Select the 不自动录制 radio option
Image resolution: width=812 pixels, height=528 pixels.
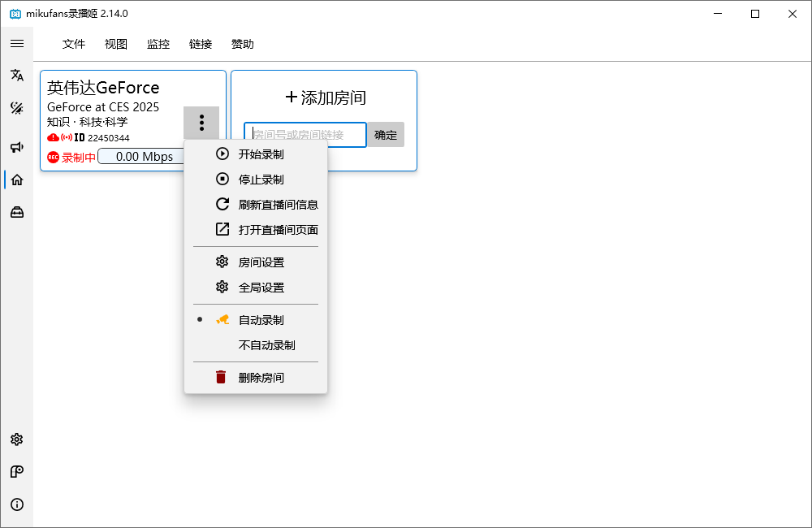tap(256, 345)
